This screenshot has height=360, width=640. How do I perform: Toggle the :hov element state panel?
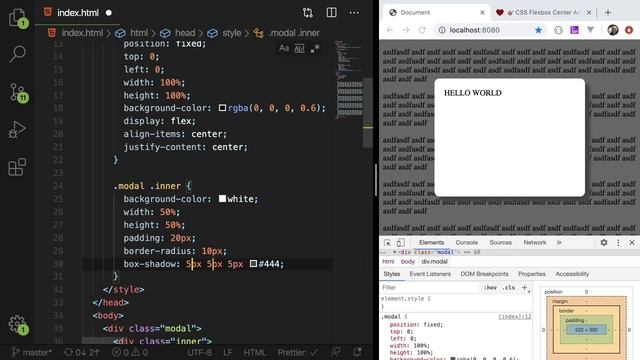(490, 288)
